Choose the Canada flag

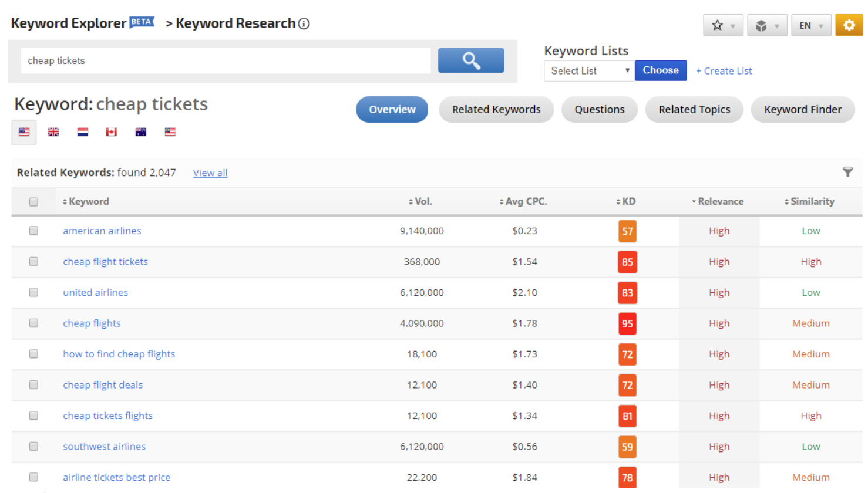click(112, 132)
